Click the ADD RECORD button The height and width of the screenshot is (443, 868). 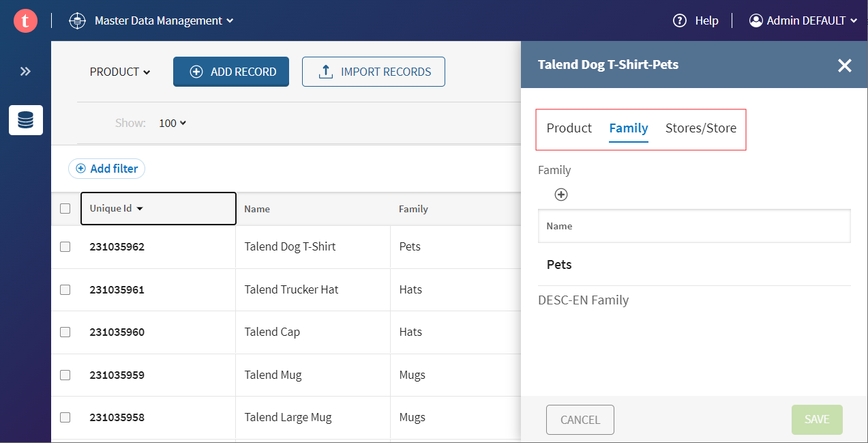coord(231,72)
